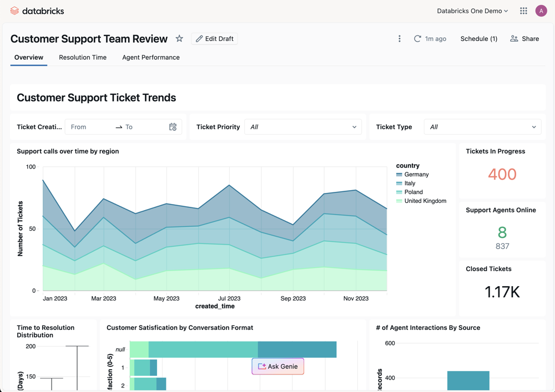Viewport: 555px width, 392px height.
Task: Open the kebab menu next to refresh
Action: [399, 39]
